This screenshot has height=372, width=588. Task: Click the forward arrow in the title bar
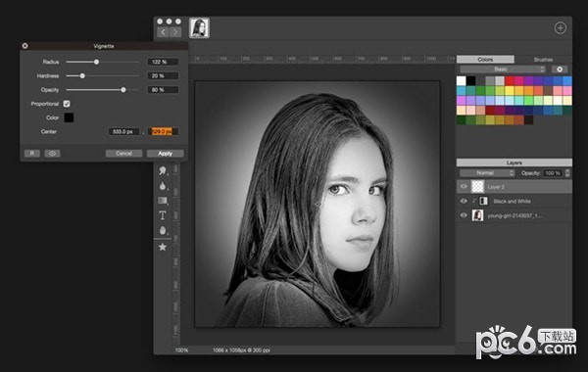175,32
